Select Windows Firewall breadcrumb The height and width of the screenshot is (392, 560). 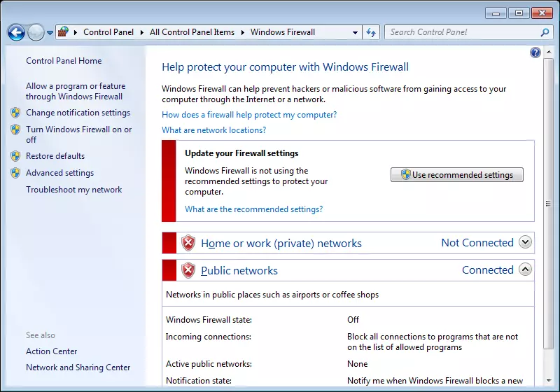283,32
